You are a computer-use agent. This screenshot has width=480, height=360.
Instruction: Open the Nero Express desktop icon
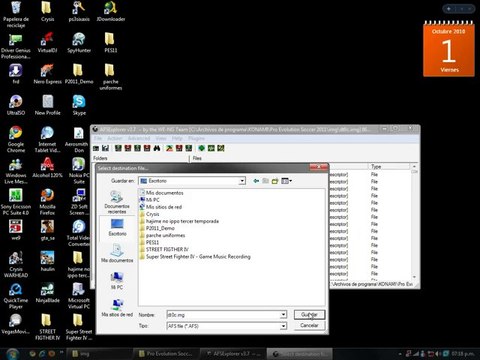click(x=47, y=74)
